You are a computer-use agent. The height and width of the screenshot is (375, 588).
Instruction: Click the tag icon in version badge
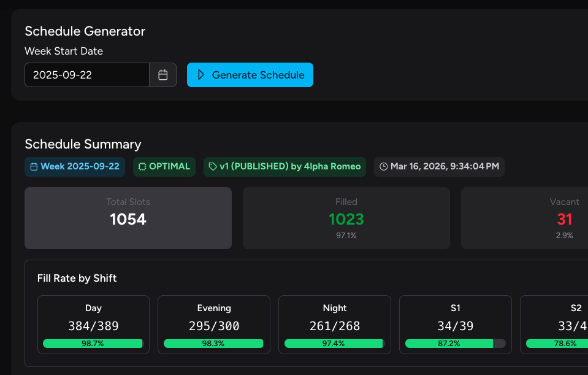[213, 167]
